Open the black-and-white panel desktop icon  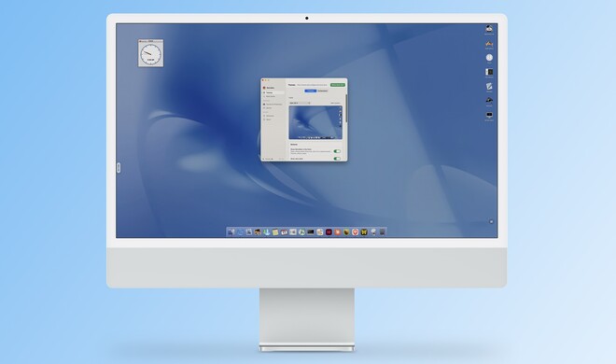[x=489, y=72]
